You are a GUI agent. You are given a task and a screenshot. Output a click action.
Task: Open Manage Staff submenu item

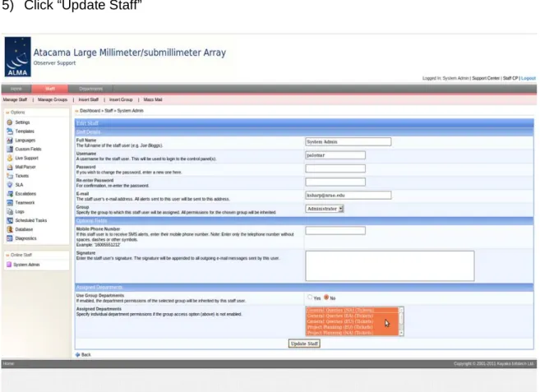pyautogui.click(x=15, y=99)
